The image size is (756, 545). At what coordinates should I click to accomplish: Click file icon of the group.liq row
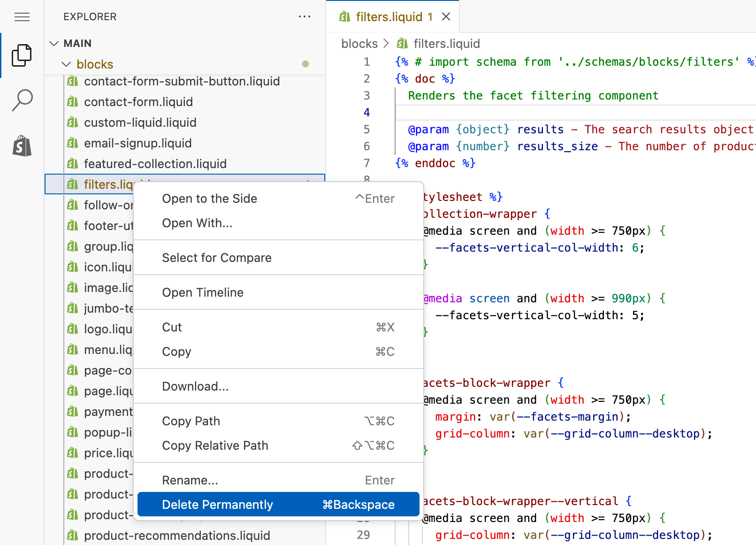73,246
